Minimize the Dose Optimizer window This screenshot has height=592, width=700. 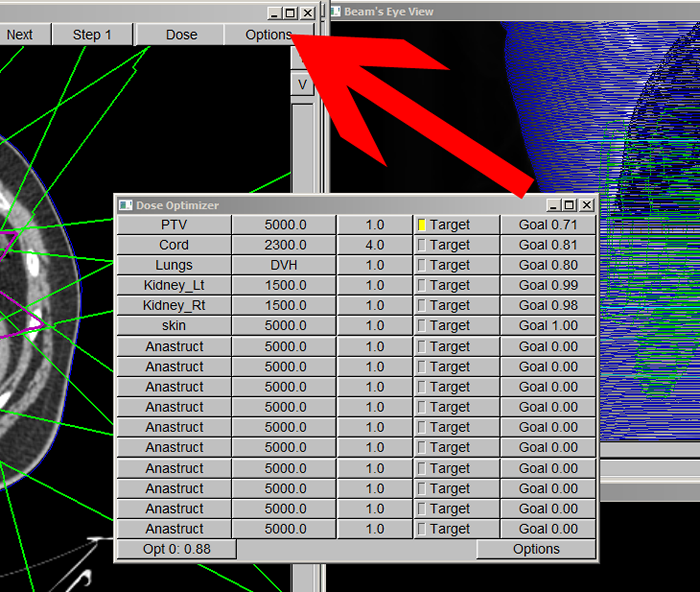(554, 205)
